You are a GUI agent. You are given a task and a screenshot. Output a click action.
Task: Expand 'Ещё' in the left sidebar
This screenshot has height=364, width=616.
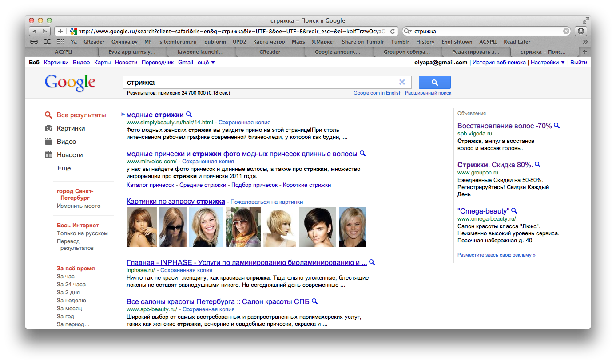pos(64,168)
